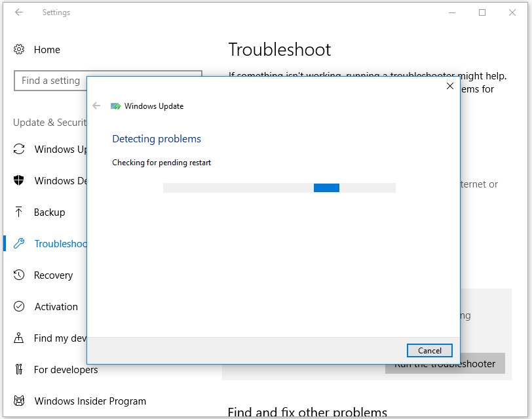
Task: Open the Activation settings page
Action: point(56,307)
